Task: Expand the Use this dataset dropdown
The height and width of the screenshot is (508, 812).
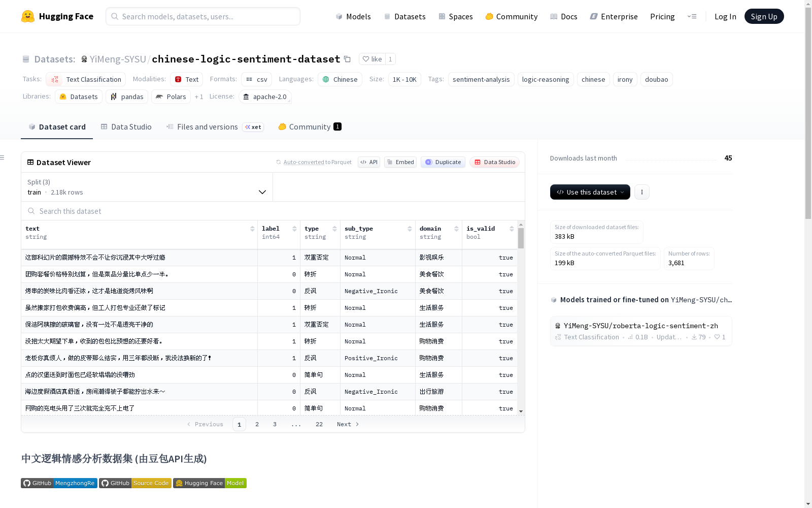Action: [x=590, y=192]
